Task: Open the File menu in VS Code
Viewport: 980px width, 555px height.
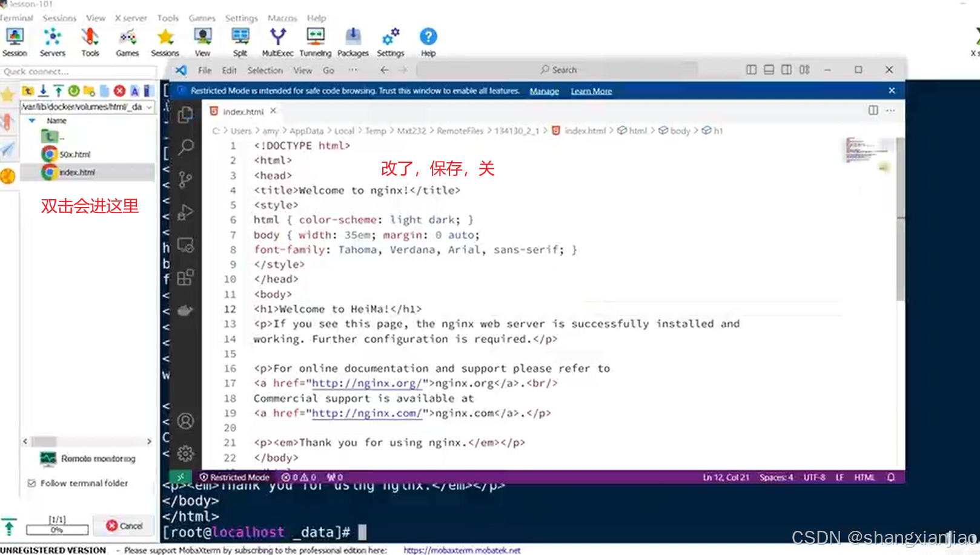Action: pyautogui.click(x=205, y=70)
